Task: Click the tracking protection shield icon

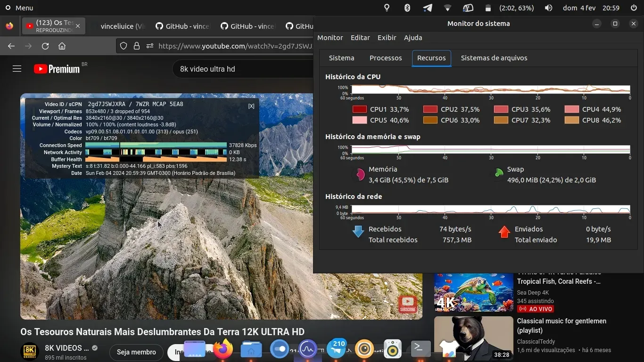Action: point(124,46)
